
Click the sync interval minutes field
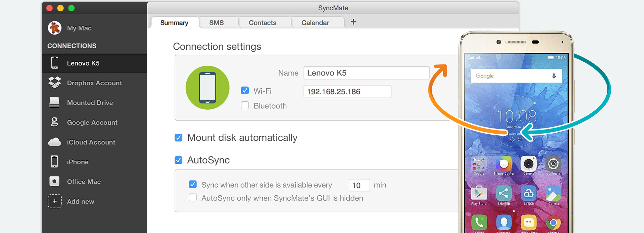click(x=359, y=185)
